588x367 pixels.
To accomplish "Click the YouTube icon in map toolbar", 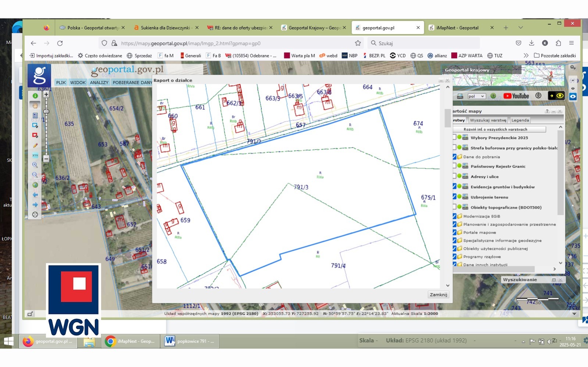I will click(x=516, y=96).
